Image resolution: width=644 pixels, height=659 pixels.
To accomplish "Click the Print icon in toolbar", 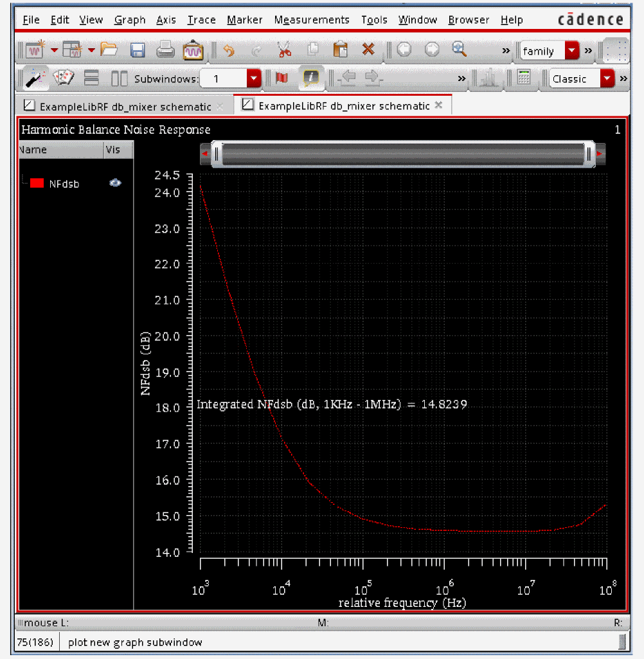I will click(x=165, y=50).
